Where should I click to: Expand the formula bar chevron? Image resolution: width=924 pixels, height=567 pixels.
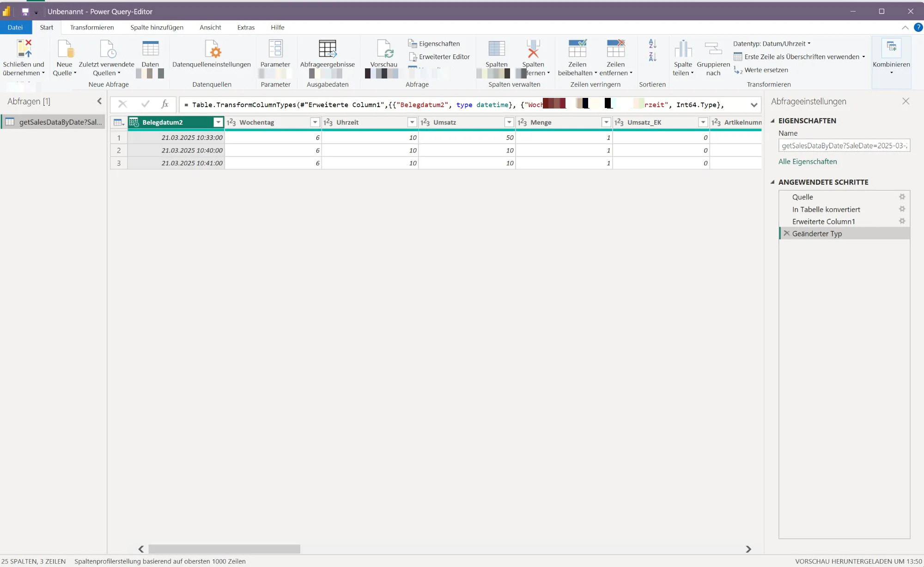pyautogui.click(x=754, y=105)
